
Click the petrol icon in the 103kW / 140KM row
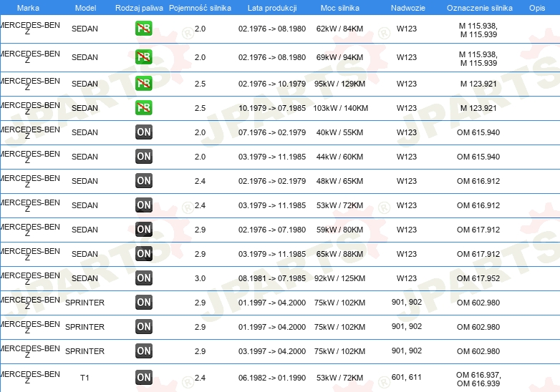pos(144,108)
